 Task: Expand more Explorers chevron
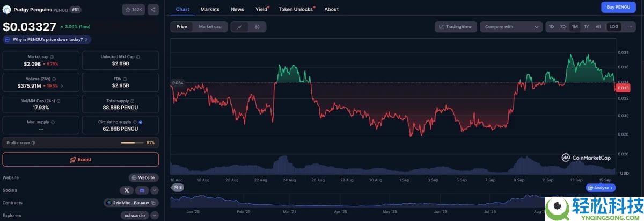pos(155,216)
